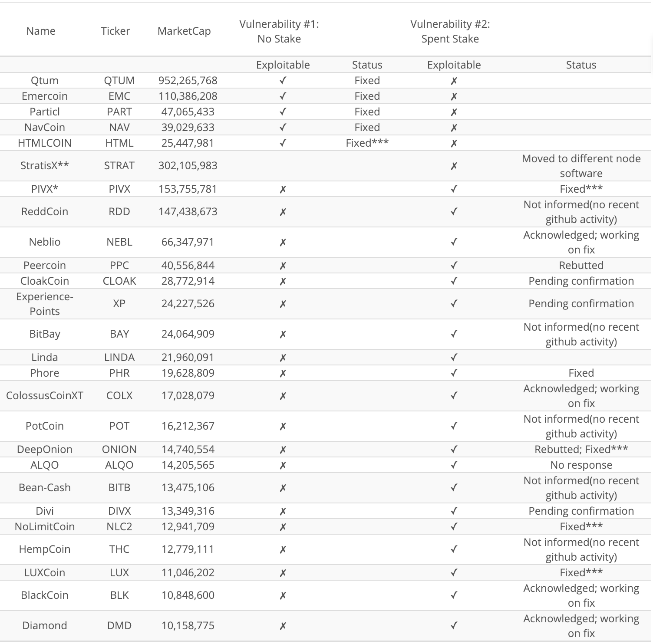
Task: Click the No Stake cross for Peercoin
Action: [283, 266]
